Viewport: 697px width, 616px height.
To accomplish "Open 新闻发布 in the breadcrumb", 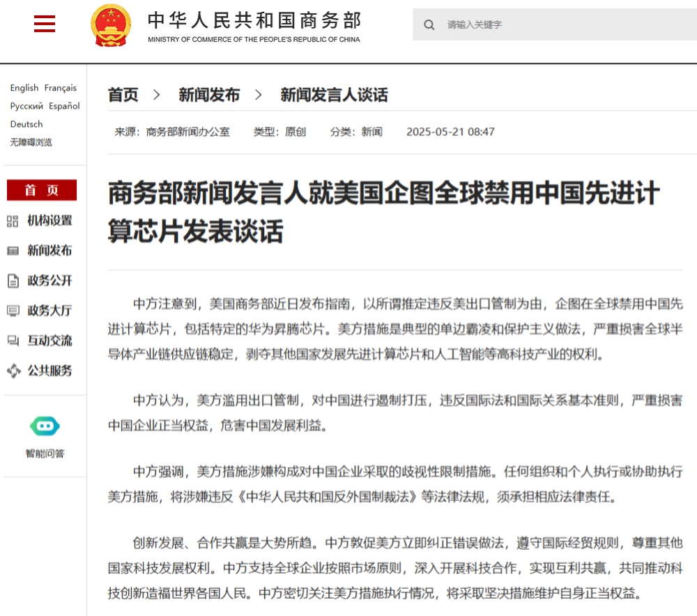I will point(209,95).
